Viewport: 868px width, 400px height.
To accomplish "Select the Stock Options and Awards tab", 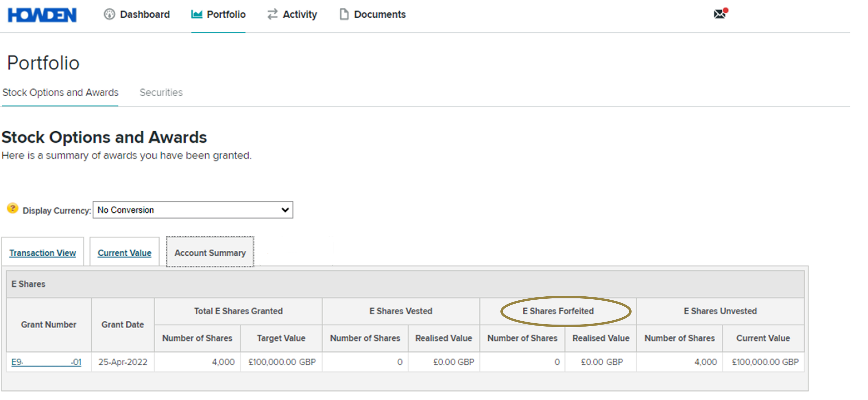I will click(60, 92).
